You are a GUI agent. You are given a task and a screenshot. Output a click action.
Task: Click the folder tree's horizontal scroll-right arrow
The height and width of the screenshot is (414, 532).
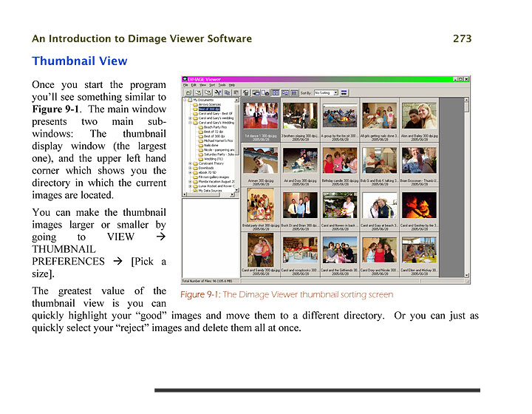coord(233,194)
